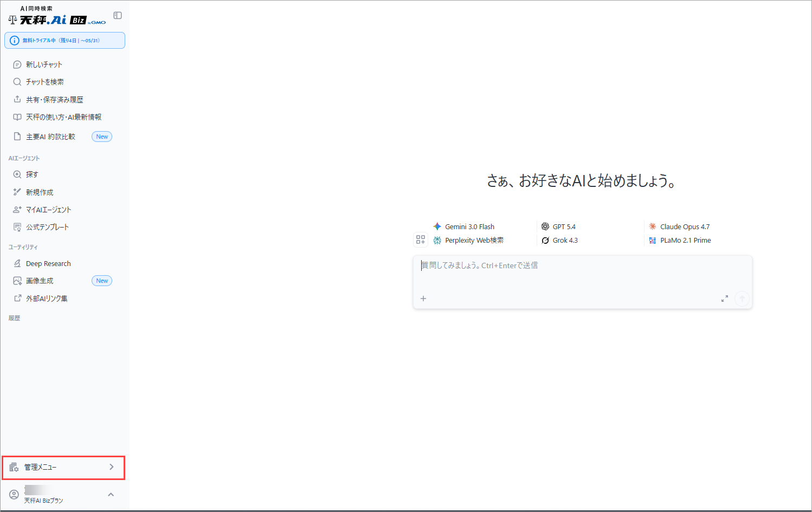Expand the 管理メニュー chevron arrow
The height and width of the screenshot is (512, 812).
pos(112,467)
